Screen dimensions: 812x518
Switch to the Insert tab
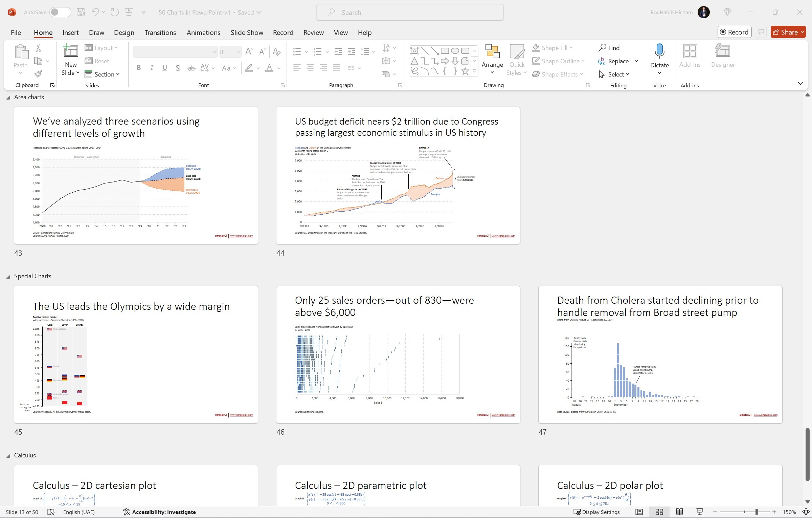coord(70,33)
